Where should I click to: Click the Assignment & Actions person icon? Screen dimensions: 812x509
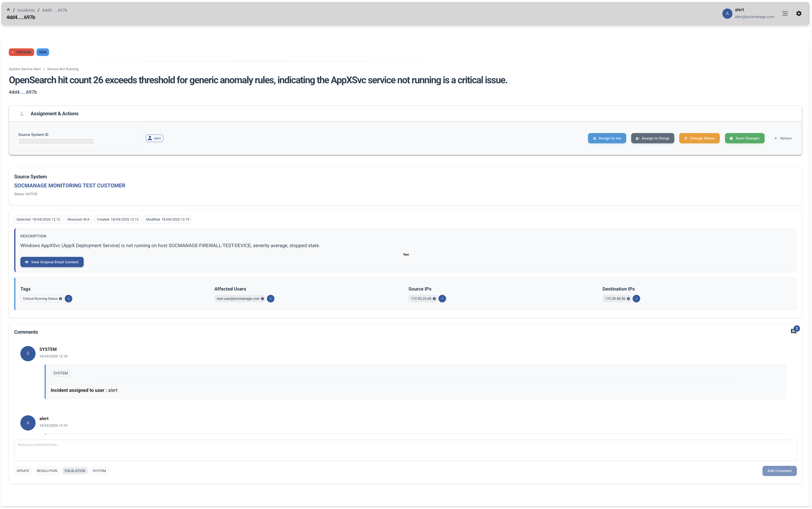coord(22,113)
